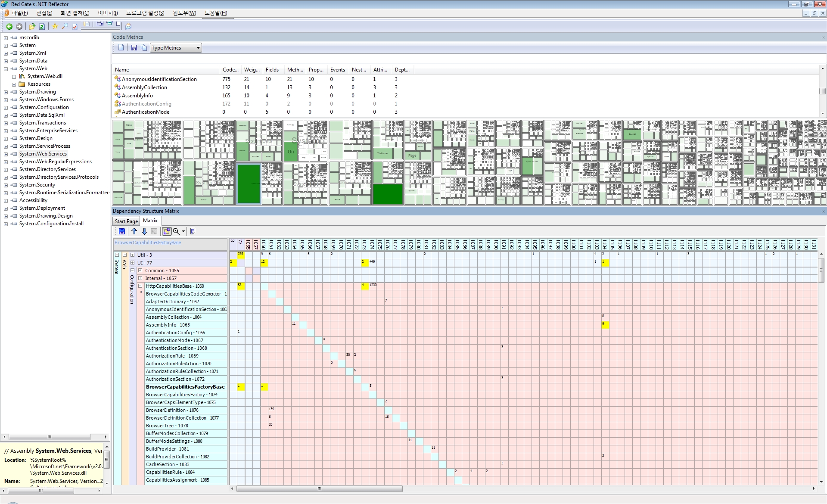Open the 파일(F) menu
The image size is (827, 504).
coord(19,13)
